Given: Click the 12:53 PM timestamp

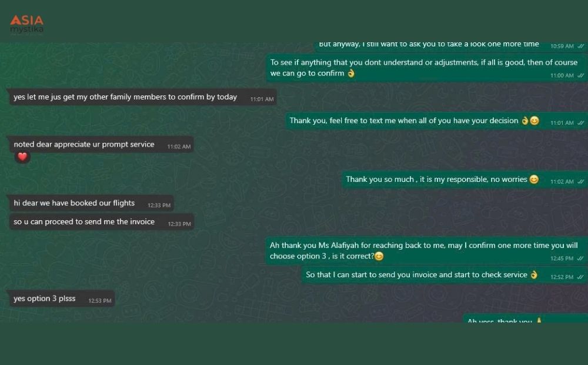Looking at the screenshot, I should 100,300.
